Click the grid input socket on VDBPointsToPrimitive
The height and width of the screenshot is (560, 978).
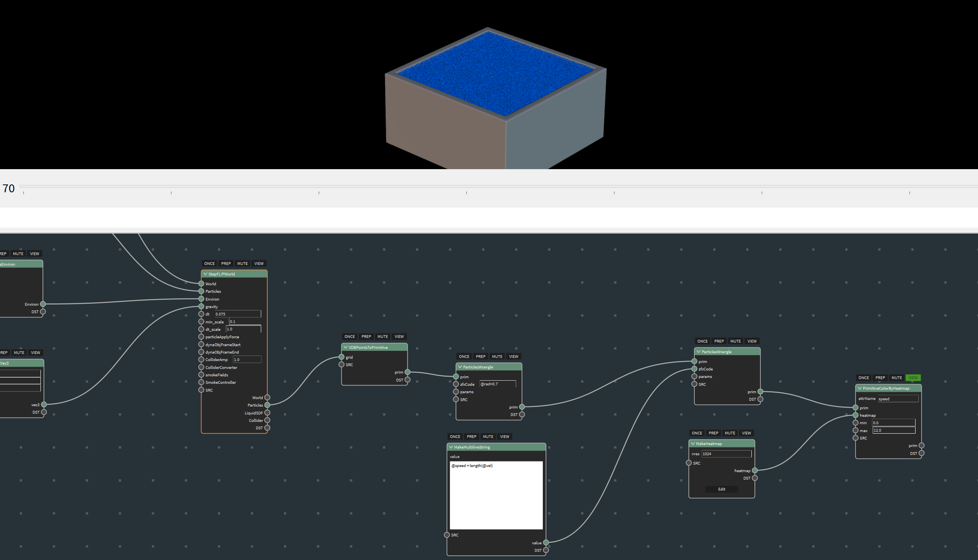point(341,357)
